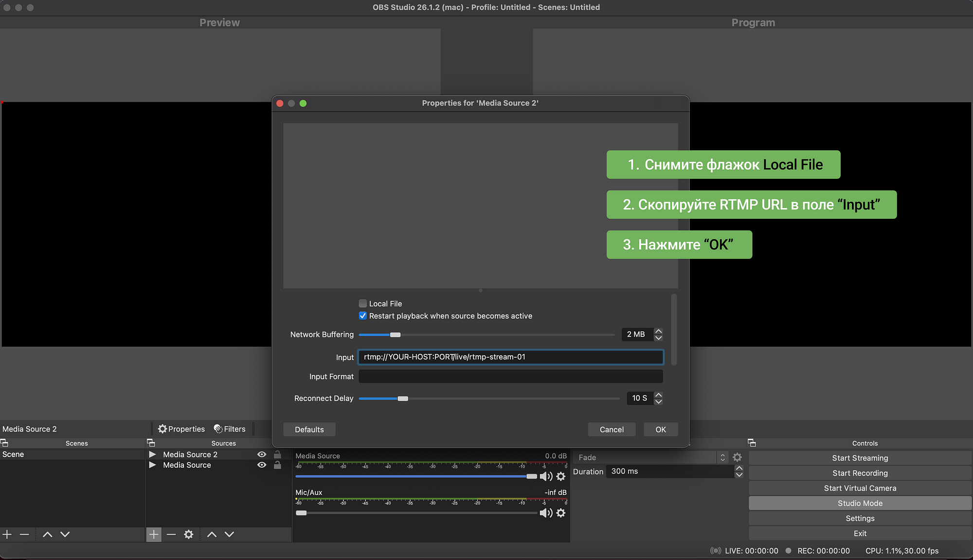The image size is (973, 560).
Task: Click the Input Format field
Action: (x=510, y=376)
